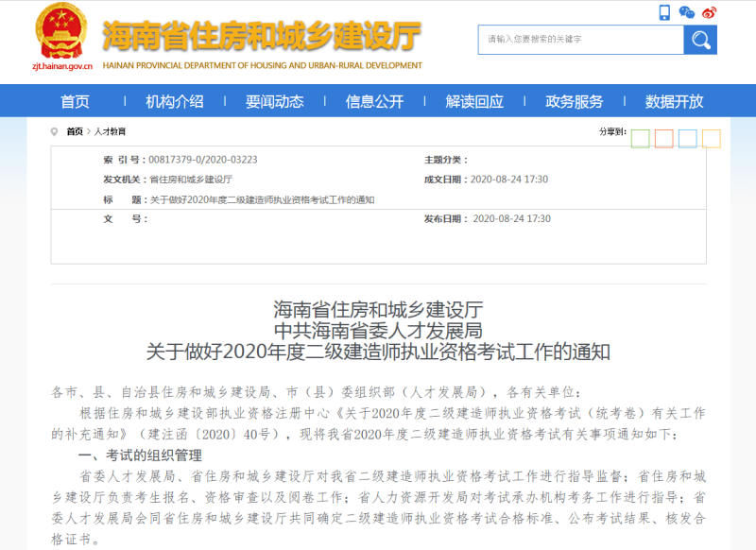Select the orange share square
This screenshot has height=550, width=756.
[664, 138]
